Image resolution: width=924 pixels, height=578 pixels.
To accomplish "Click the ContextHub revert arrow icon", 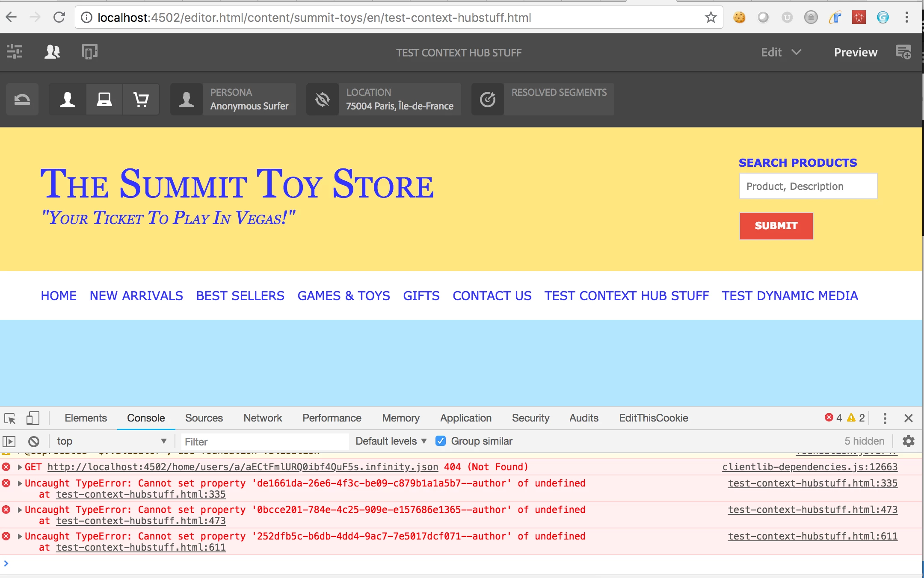I will tap(22, 100).
